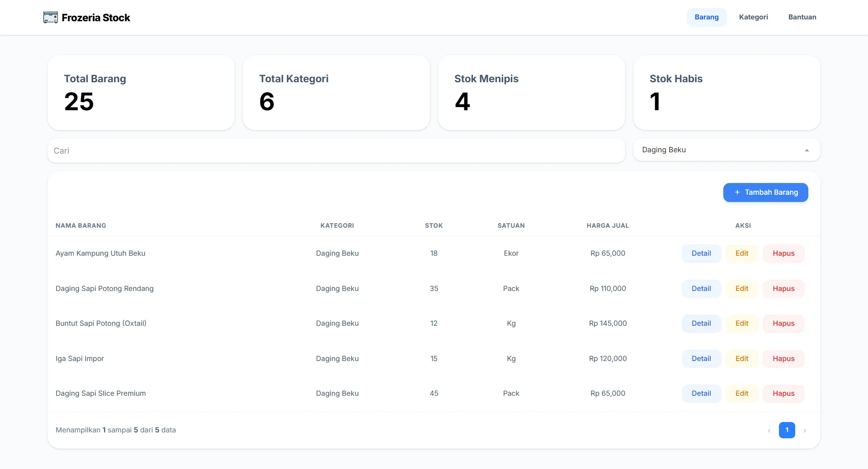Edit Iga Sapi Impor row
This screenshot has width=868, height=469.
point(741,359)
